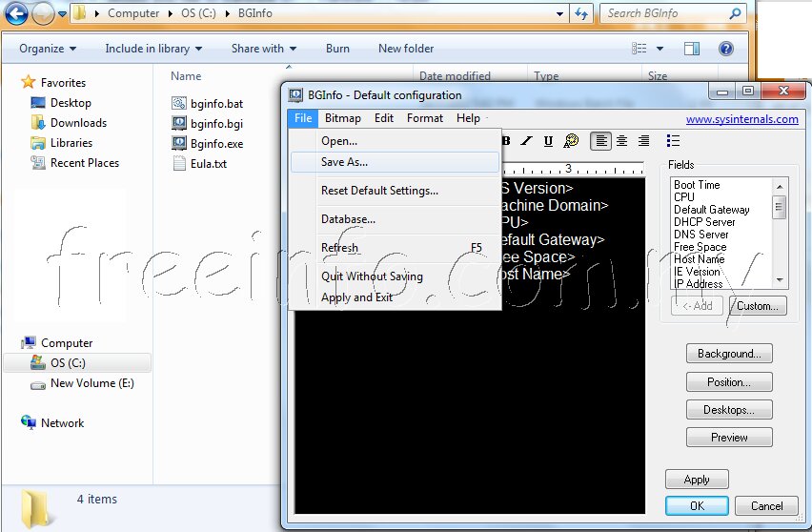This screenshot has height=532, width=812.
Task: Select DHCP Server in Fields list
Action: tap(704, 222)
